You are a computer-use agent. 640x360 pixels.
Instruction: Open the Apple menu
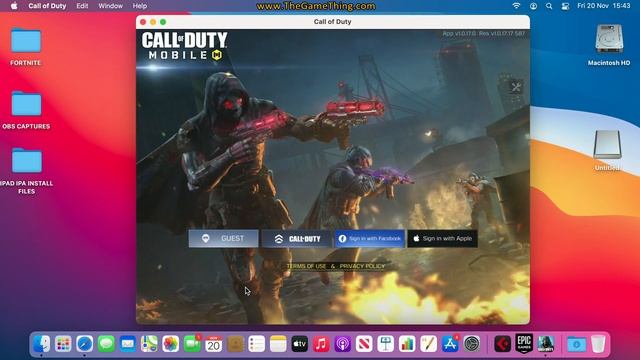14,6
